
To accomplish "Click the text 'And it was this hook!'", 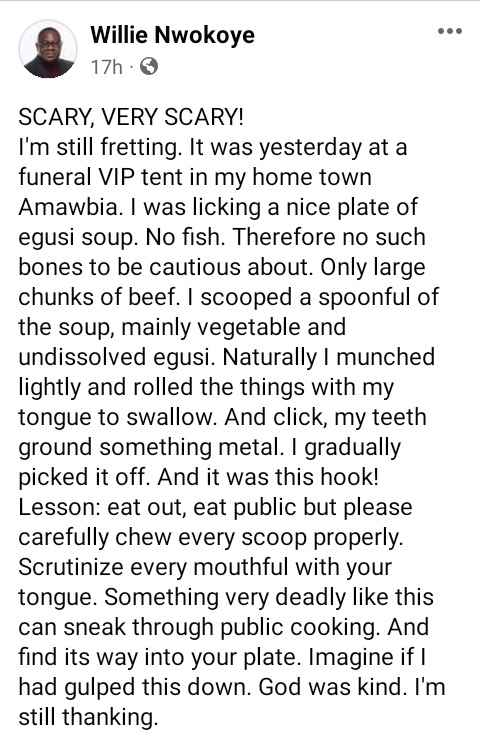I will [268, 478].
